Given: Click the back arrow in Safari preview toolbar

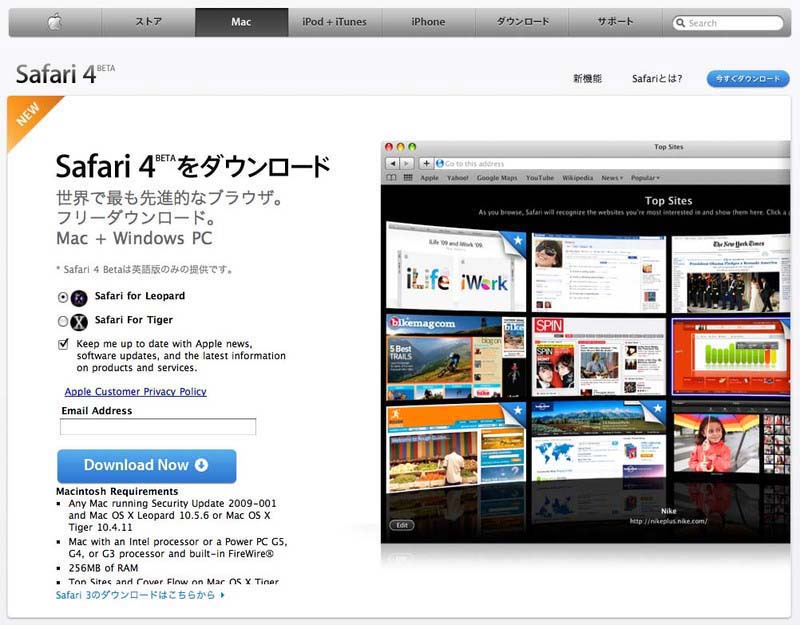Looking at the screenshot, I should click(392, 163).
